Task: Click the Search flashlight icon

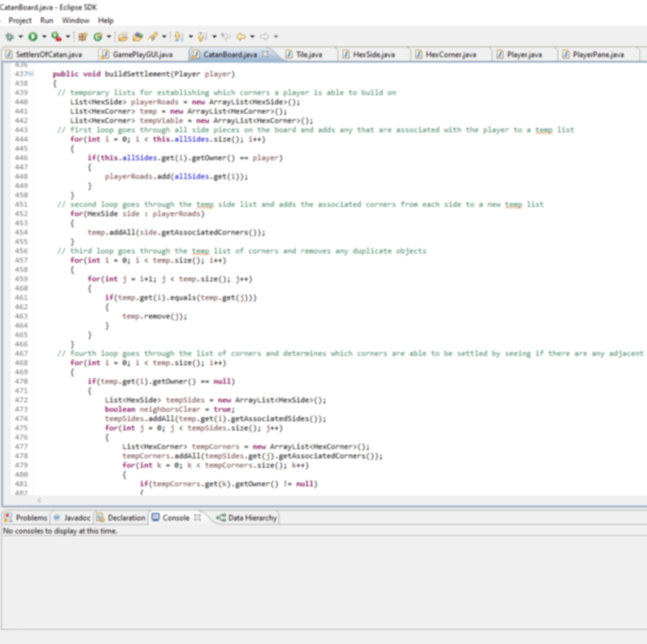Action: (x=153, y=37)
